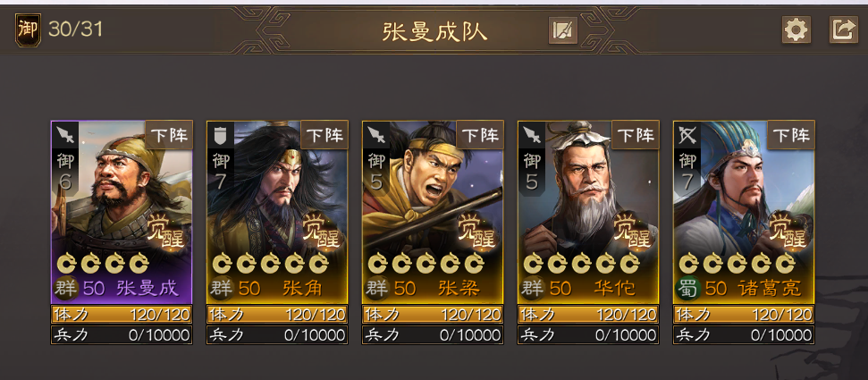Click 张曼成's 体力 stamina bar
Viewport: 868px width, 380px height.
click(x=122, y=315)
